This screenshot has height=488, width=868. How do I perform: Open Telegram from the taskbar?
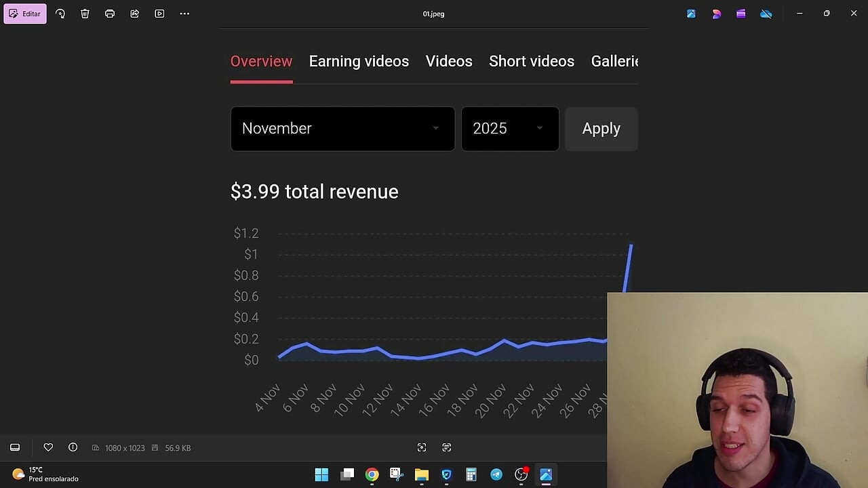[x=496, y=474]
